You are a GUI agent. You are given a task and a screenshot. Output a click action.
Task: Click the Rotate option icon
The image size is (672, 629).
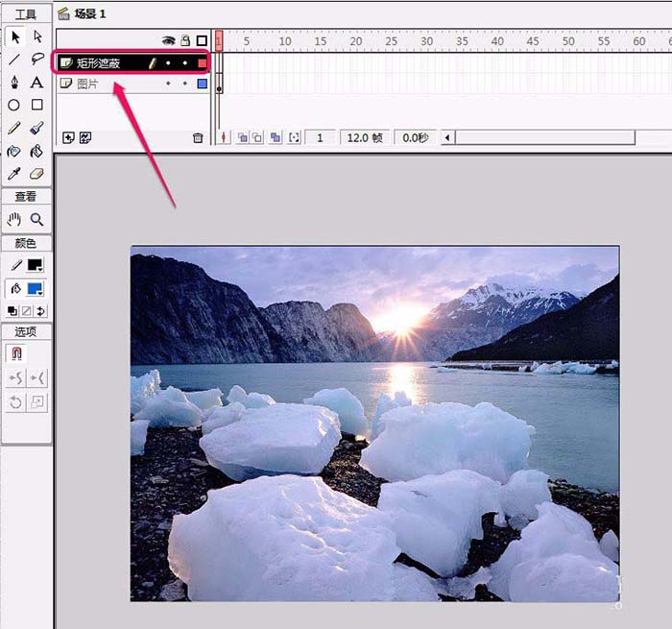pos(16,402)
